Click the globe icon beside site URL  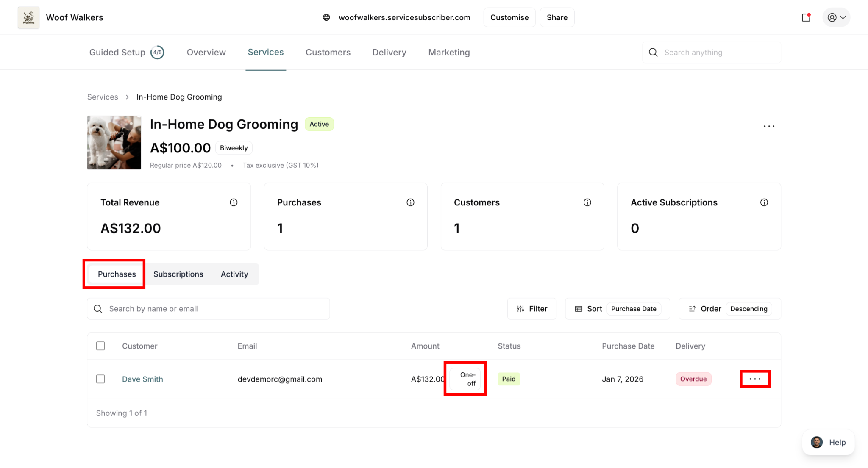tap(326, 17)
